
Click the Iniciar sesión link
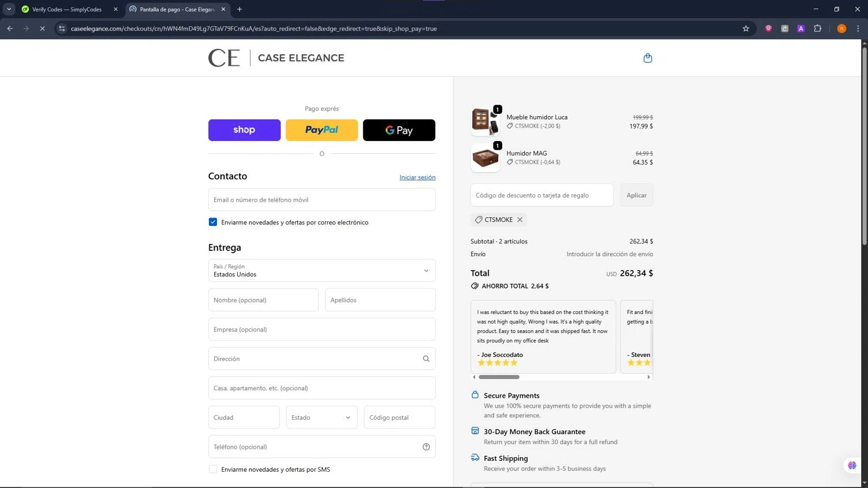pos(417,178)
